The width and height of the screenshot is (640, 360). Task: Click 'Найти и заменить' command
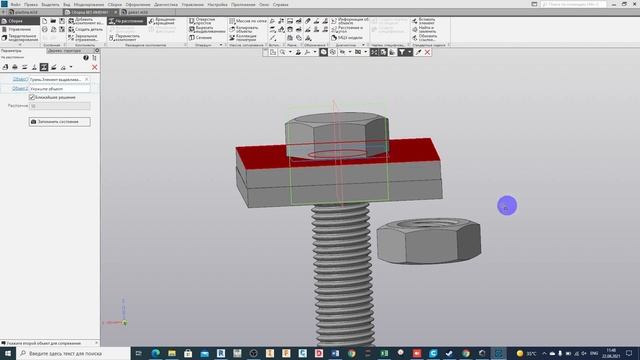[424, 29]
